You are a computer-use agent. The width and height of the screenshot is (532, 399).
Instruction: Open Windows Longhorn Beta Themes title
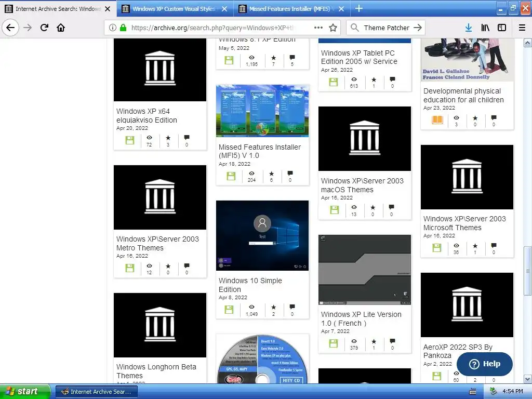pos(156,371)
